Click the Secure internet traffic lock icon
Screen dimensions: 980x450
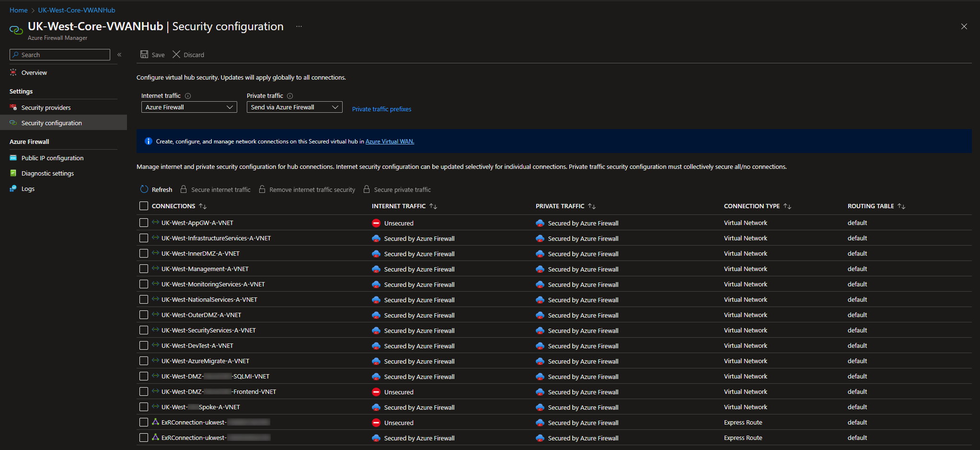click(x=184, y=189)
